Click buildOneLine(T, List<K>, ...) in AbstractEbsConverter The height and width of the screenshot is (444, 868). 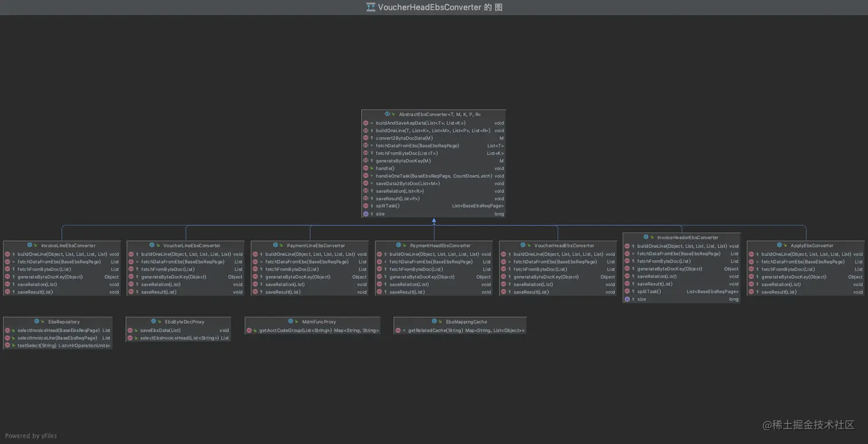click(x=433, y=131)
